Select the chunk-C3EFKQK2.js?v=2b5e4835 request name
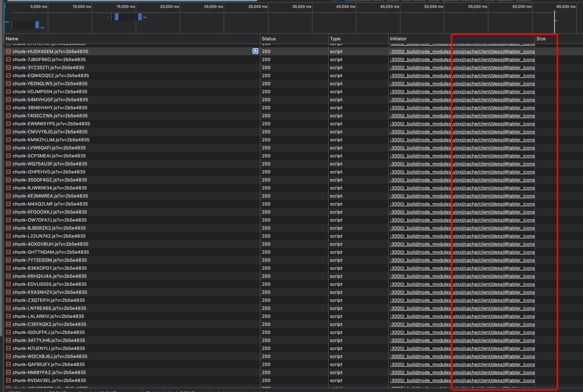This screenshot has width=583, height=392. [49, 324]
